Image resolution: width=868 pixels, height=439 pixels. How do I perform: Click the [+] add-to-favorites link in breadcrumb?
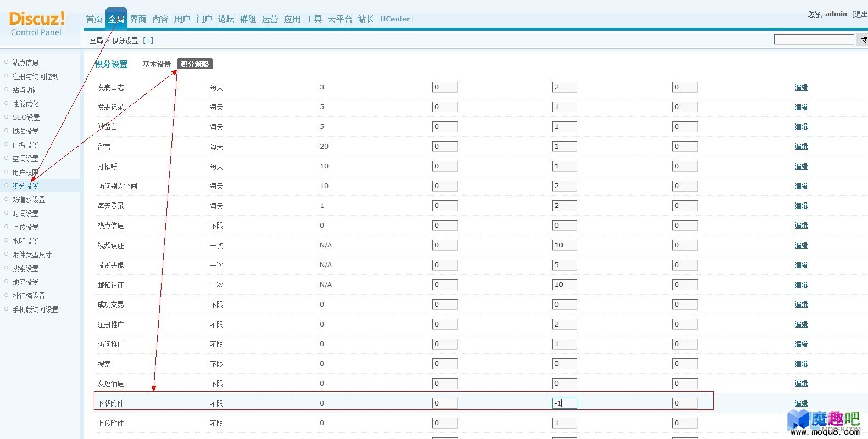[148, 41]
